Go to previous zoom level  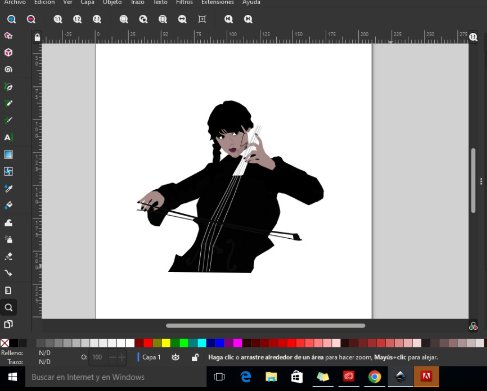(228, 19)
